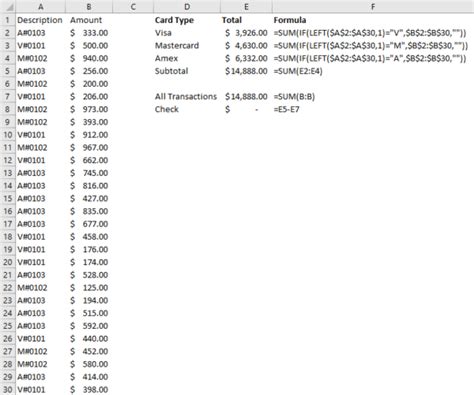Image resolution: width=474 pixels, height=395 pixels.
Task: Select the amount $398.00
Action: pyautogui.click(x=89, y=389)
